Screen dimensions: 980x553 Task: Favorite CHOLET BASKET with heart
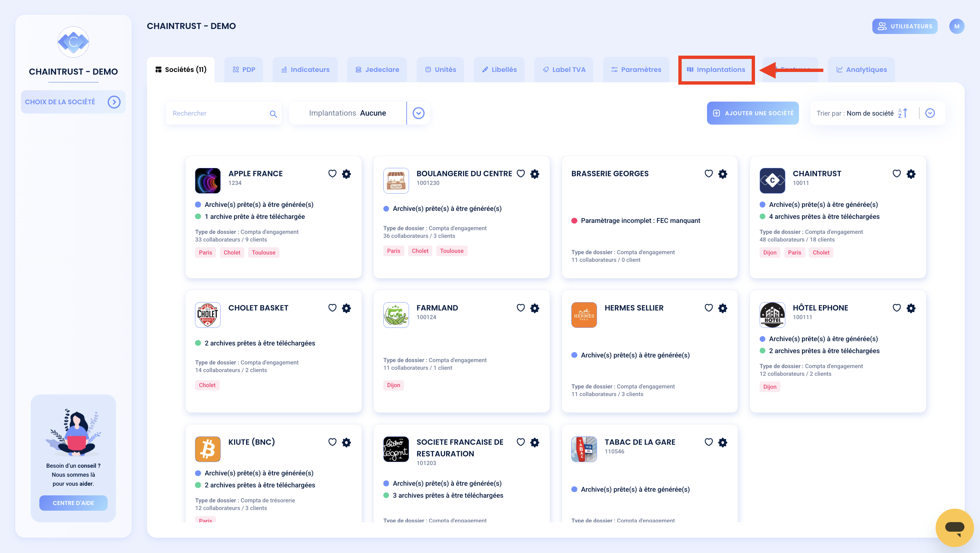tap(332, 308)
